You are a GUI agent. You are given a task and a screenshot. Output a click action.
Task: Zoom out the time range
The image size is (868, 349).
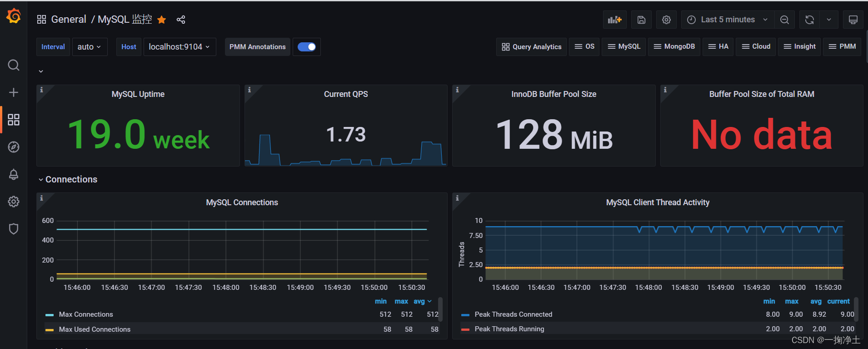[784, 20]
